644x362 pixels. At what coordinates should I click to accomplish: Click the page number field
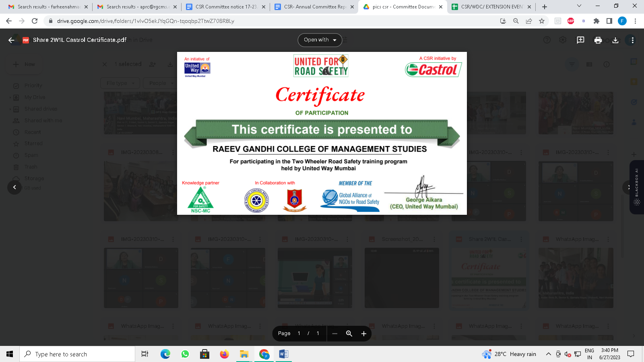(299, 333)
